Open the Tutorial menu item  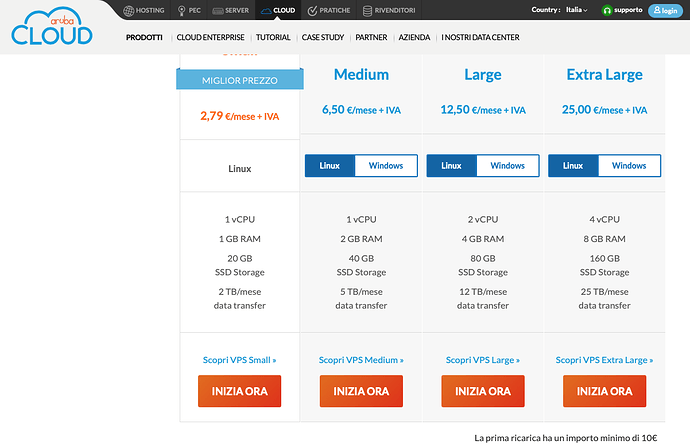(x=273, y=37)
